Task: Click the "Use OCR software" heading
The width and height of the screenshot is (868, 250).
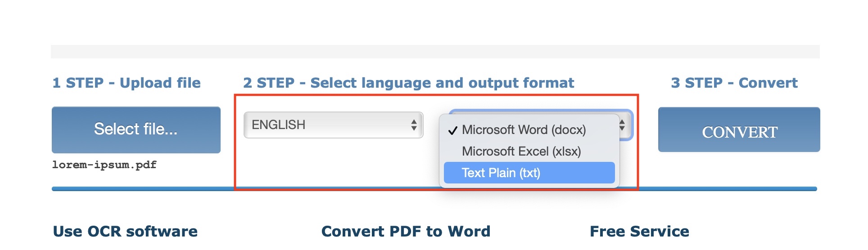Action: [x=125, y=231]
